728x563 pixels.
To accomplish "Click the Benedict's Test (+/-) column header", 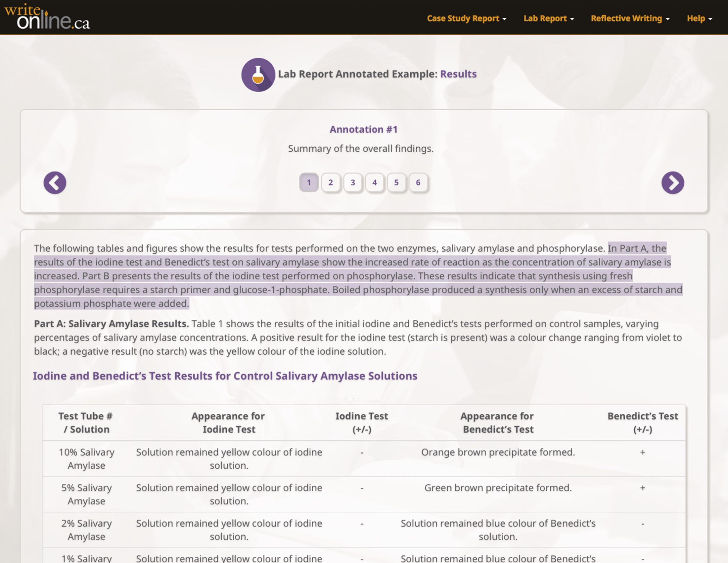I will (642, 423).
